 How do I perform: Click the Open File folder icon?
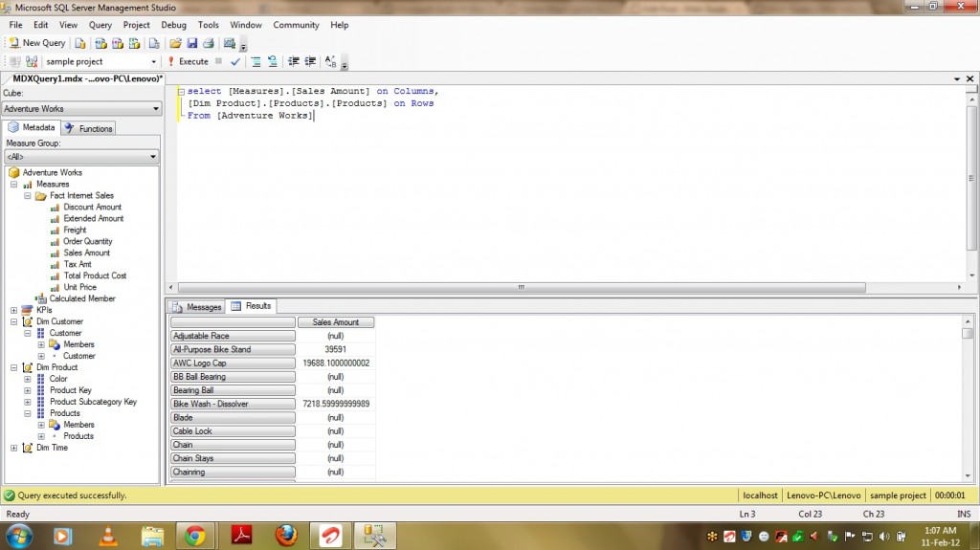[x=175, y=43]
